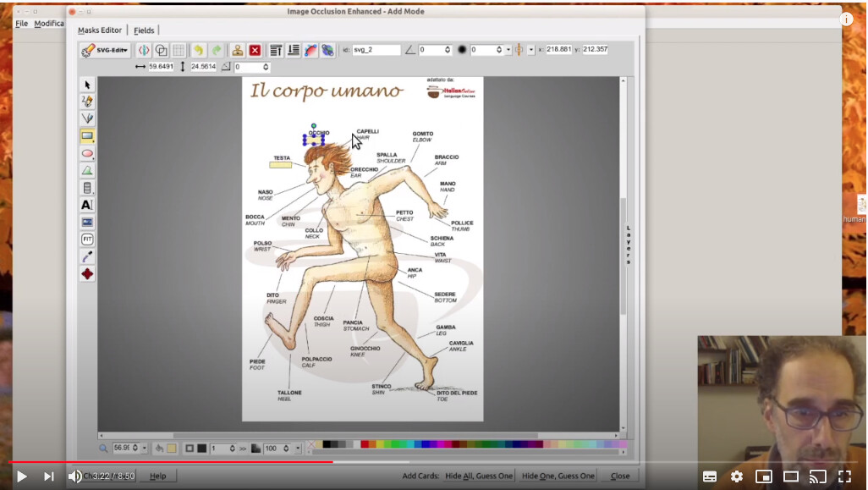Toggle YouTube subtitles button

click(709, 476)
